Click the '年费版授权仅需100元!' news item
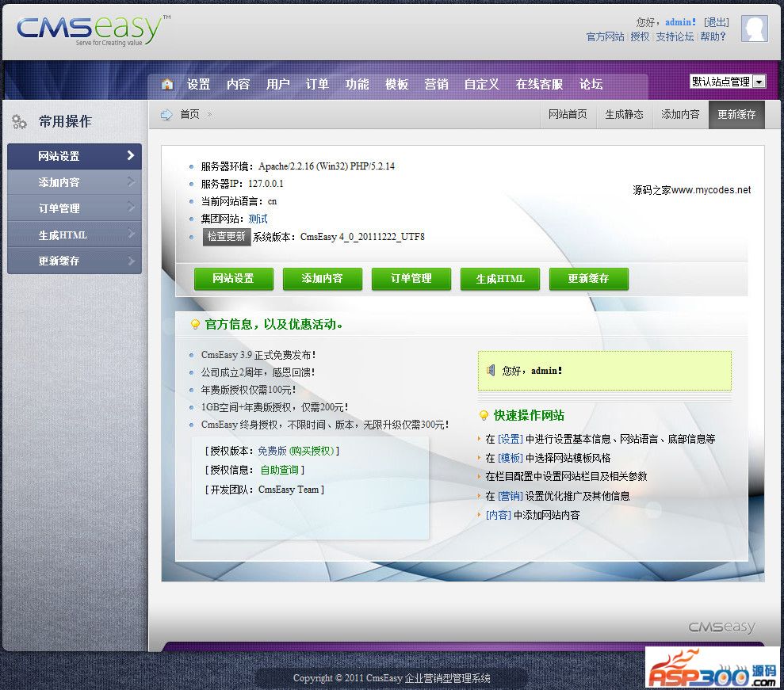Screen dimensions: 784x690 click(x=248, y=390)
